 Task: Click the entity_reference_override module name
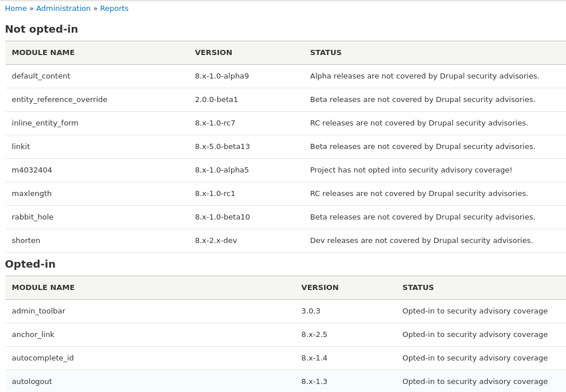(60, 100)
